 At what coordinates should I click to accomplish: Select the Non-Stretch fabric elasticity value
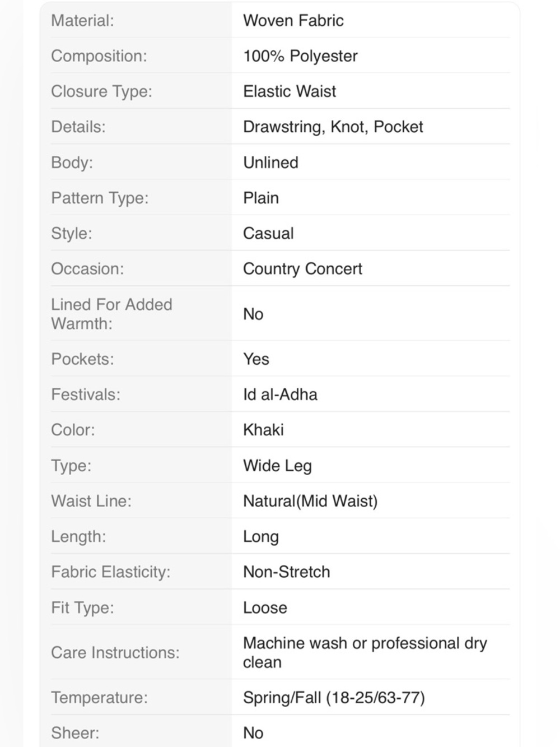[x=287, y=572]
